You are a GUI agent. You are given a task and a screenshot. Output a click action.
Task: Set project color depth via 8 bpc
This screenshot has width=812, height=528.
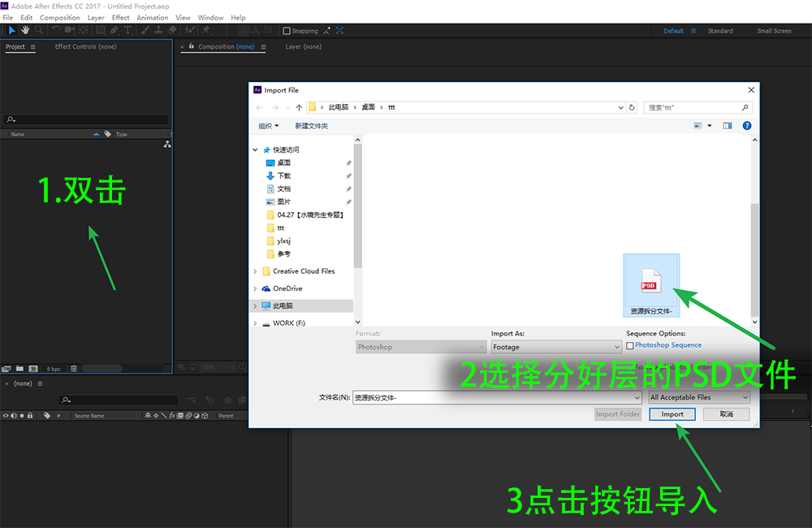(x=54, y=369)
